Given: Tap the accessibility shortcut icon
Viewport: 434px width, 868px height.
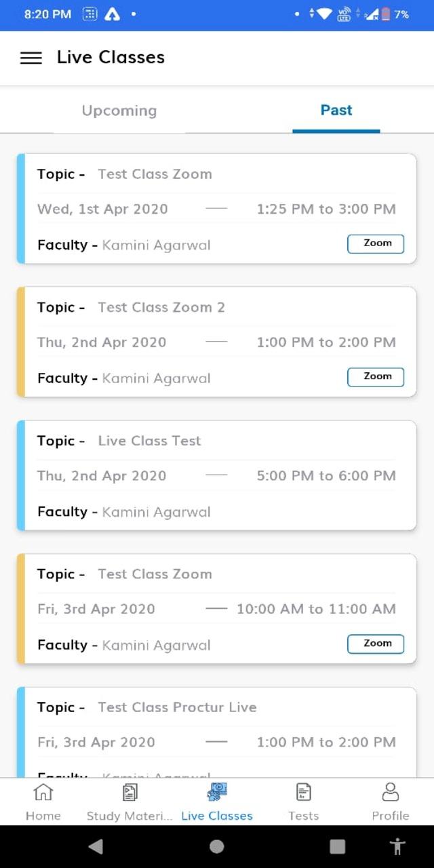Looking at the screenshot, I should point(397,846).
